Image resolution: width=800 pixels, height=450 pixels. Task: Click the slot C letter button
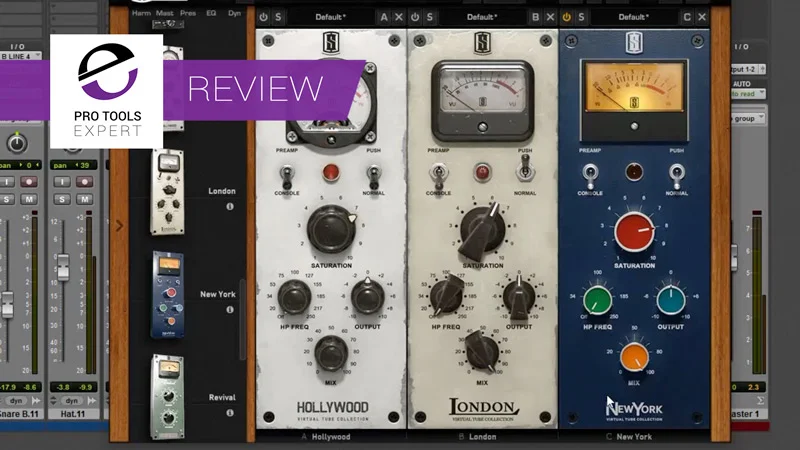tap(687, 17)
